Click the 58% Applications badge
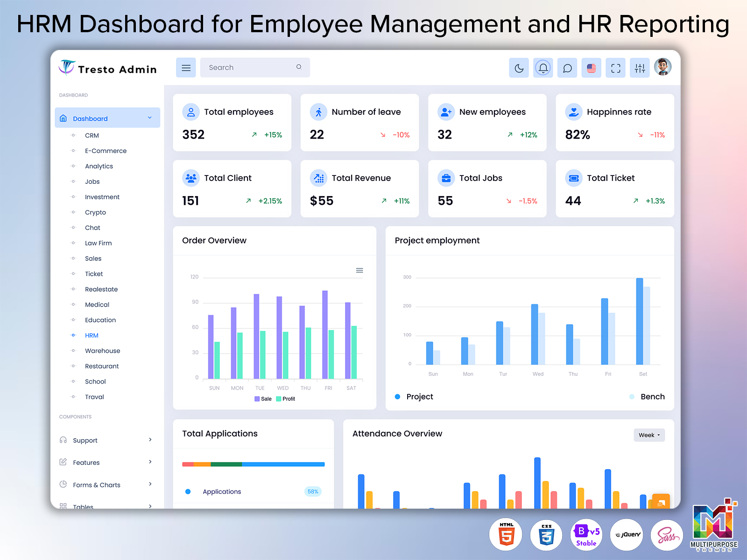This screenshot has height=560, width=747. 313,491
